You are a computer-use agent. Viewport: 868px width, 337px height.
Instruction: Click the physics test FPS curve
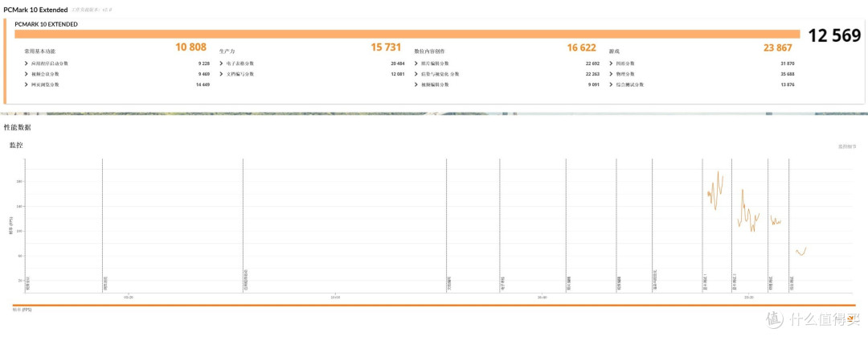(x=776, y=220)
